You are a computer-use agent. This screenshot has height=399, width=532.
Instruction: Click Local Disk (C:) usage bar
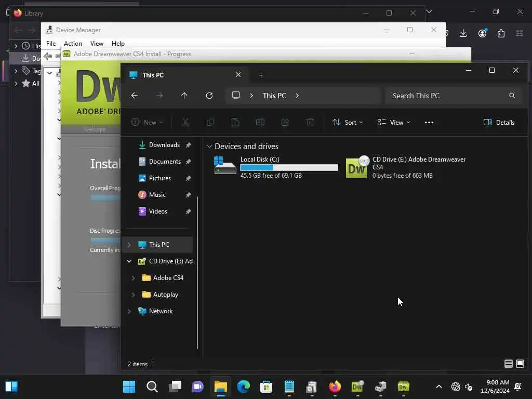[x=289, y=168]
